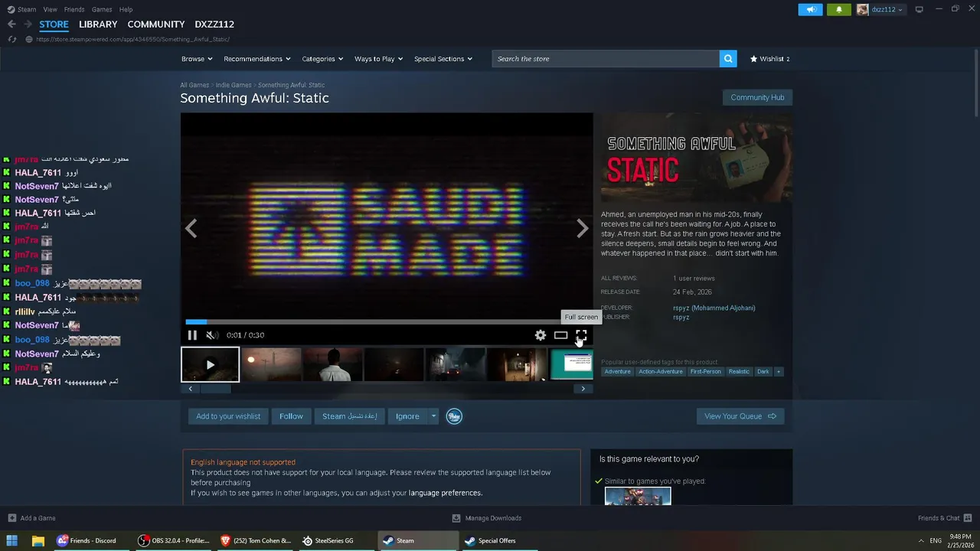
Task: Open the Steam menu
Action: tap(22, 9)
